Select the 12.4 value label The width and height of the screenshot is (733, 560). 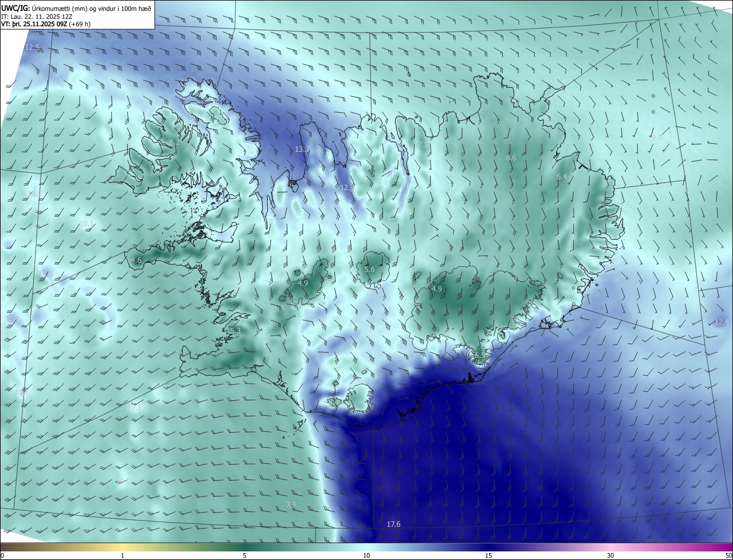722,322
